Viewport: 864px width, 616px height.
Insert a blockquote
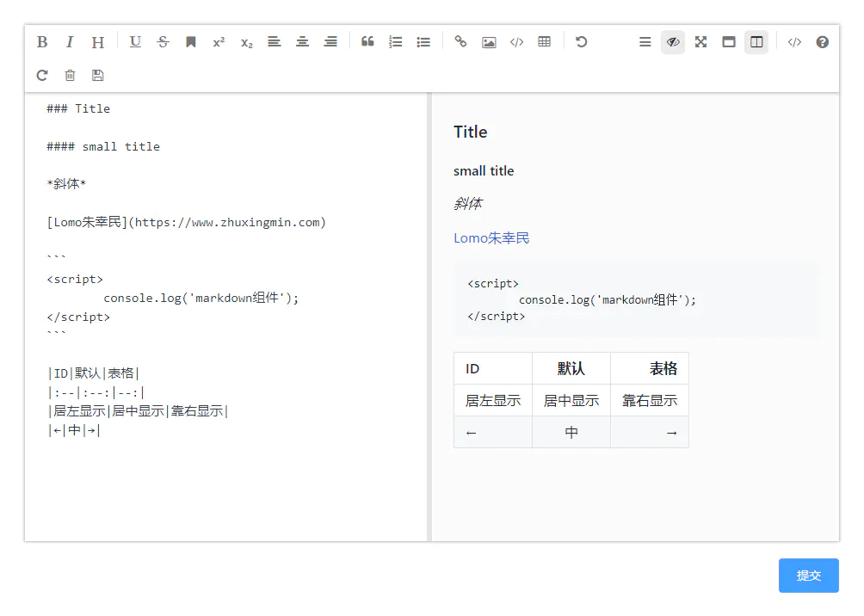pos(367,42)
